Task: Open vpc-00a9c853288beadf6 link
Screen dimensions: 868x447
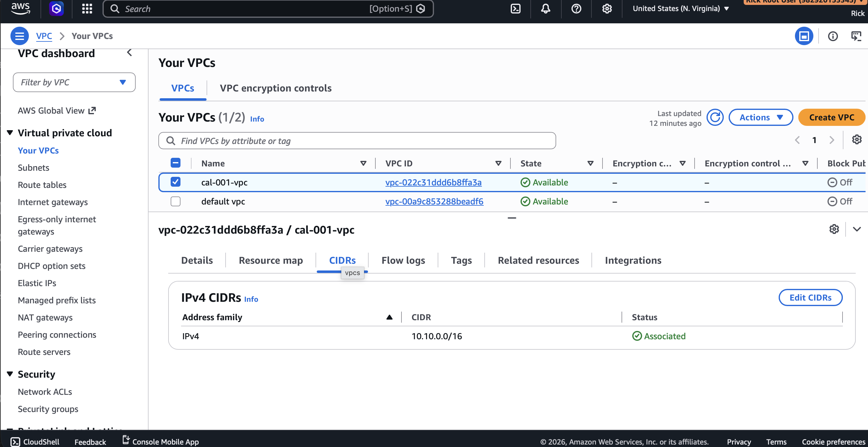Action: (x=434, y=202)
